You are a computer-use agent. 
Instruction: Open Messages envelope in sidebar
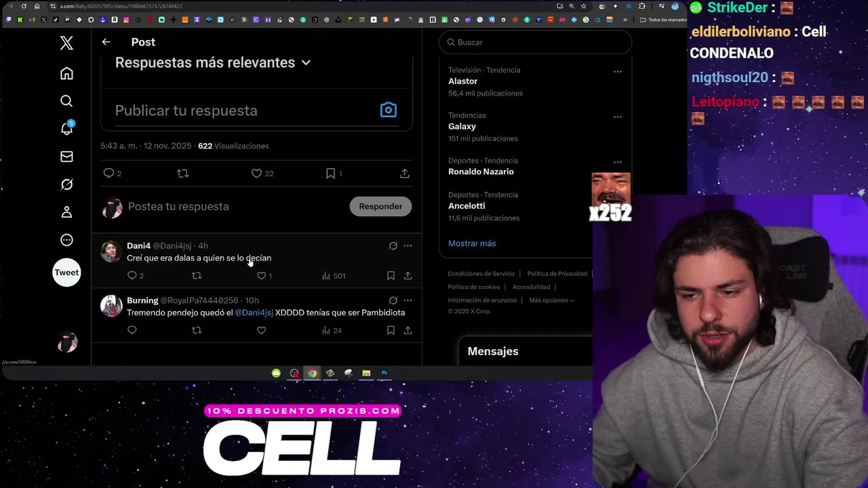coord(66,157)
